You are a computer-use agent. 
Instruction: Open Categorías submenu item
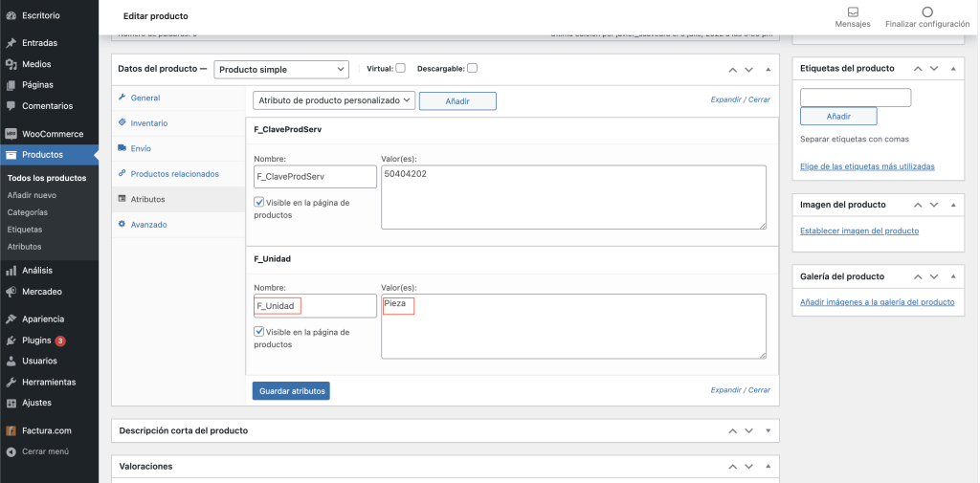(28, 212)
